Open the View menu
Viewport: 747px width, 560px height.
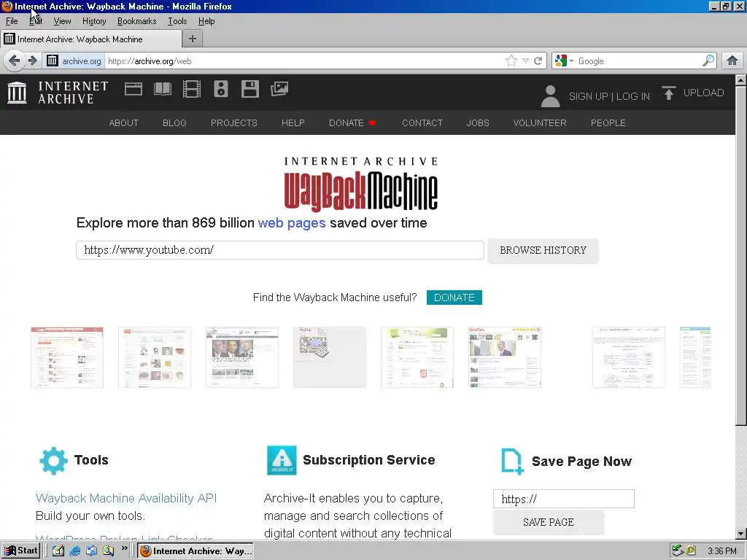coord(62,21)
